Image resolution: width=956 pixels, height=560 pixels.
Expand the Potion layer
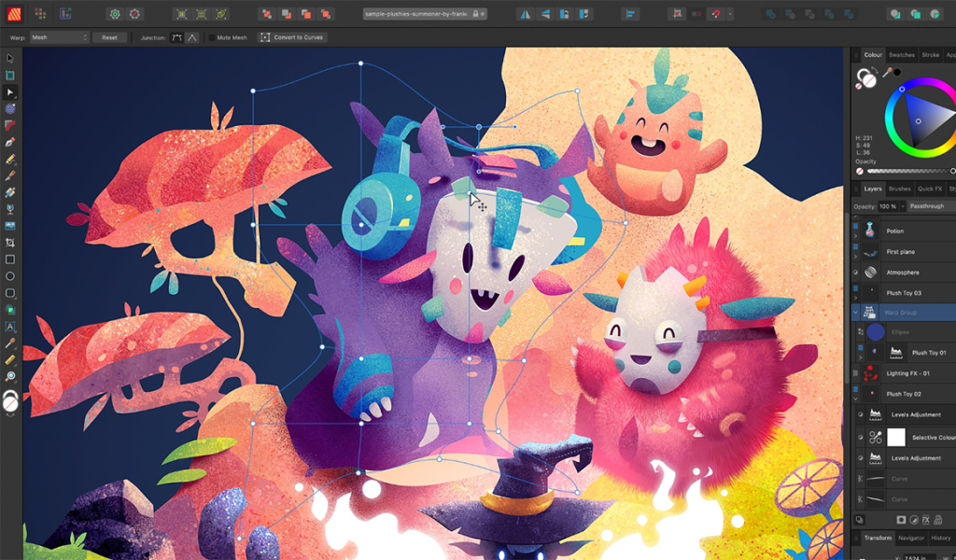click(855, 235)
